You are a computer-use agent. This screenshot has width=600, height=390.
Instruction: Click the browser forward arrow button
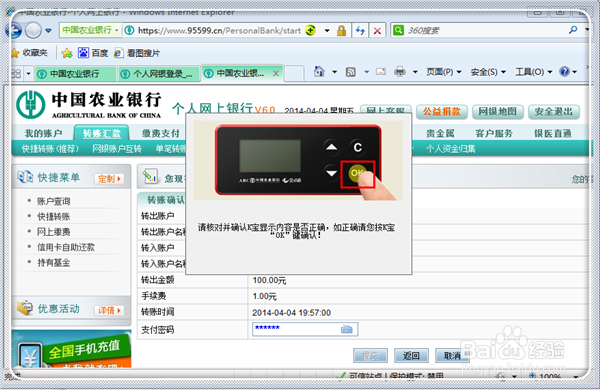[33, 30]
